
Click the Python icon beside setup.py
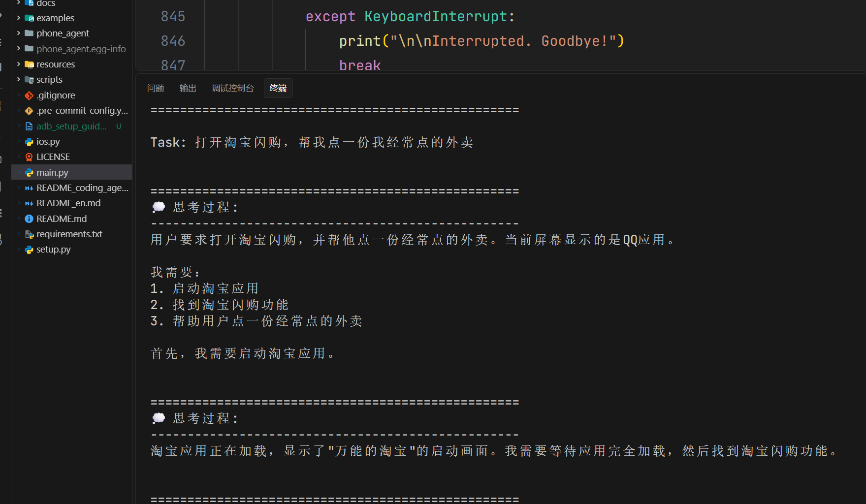pyautogui.click(x=29, y=250)
